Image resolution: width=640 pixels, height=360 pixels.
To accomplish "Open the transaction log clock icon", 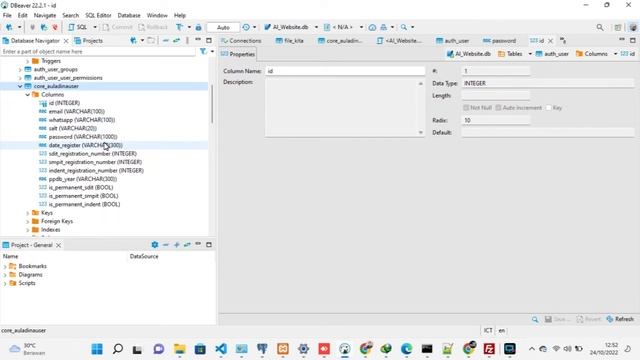I will 246,27.
